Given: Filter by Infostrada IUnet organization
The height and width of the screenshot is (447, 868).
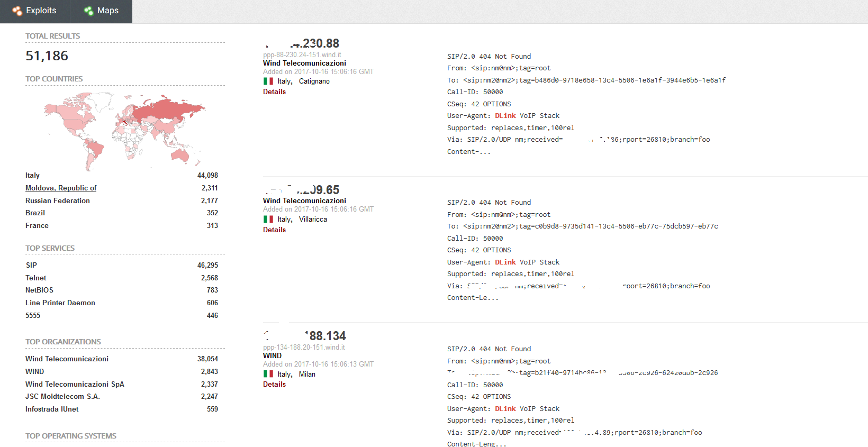Looking at the screenshot, I should 52,409.
